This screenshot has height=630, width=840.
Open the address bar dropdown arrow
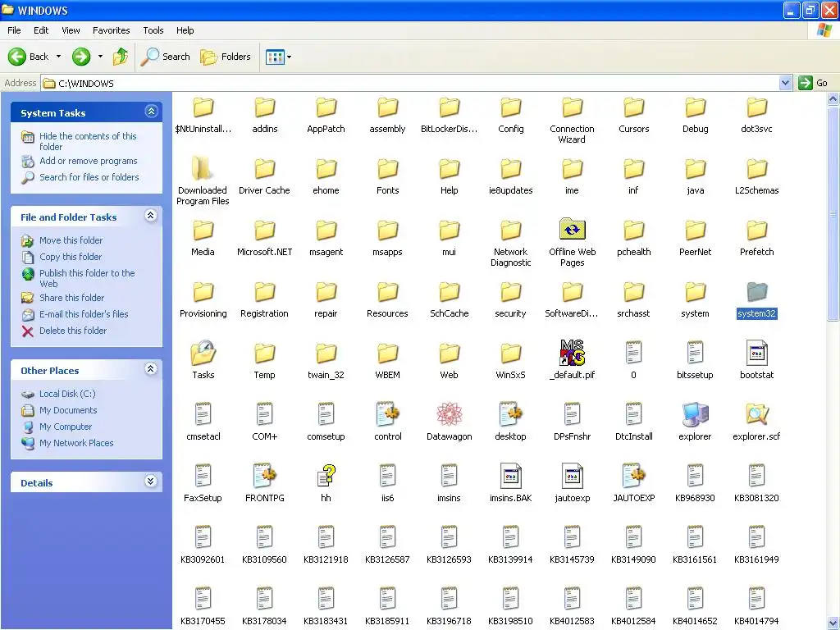[x=785, y=83]
